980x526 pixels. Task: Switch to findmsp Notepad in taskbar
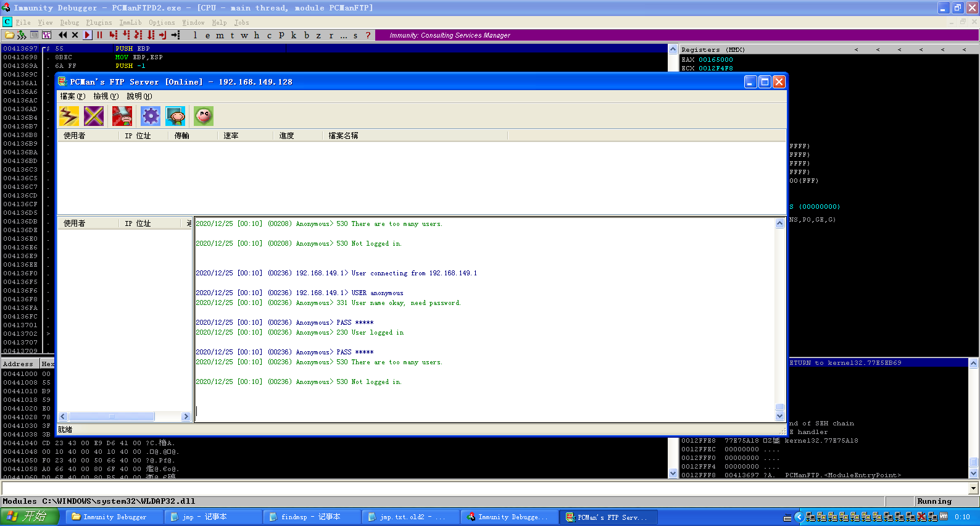(x=312, y=517)
